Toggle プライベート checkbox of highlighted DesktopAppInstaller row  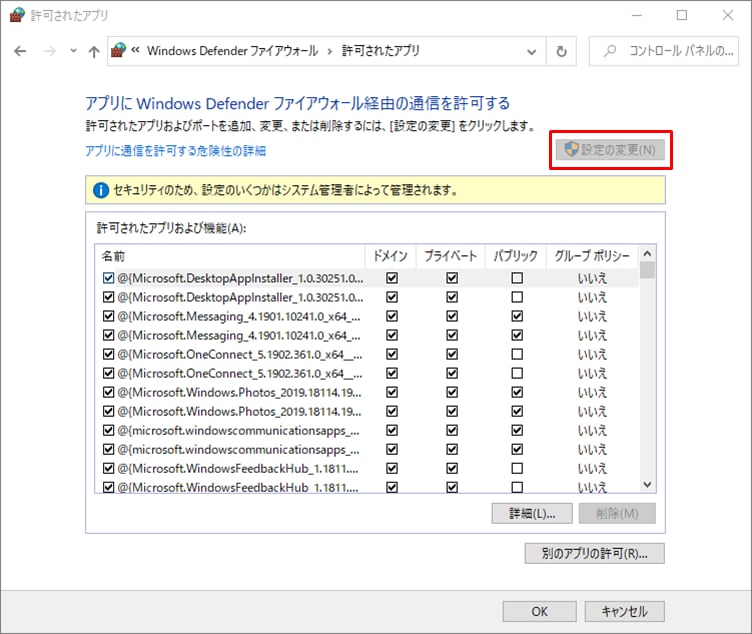coord(452,278)
